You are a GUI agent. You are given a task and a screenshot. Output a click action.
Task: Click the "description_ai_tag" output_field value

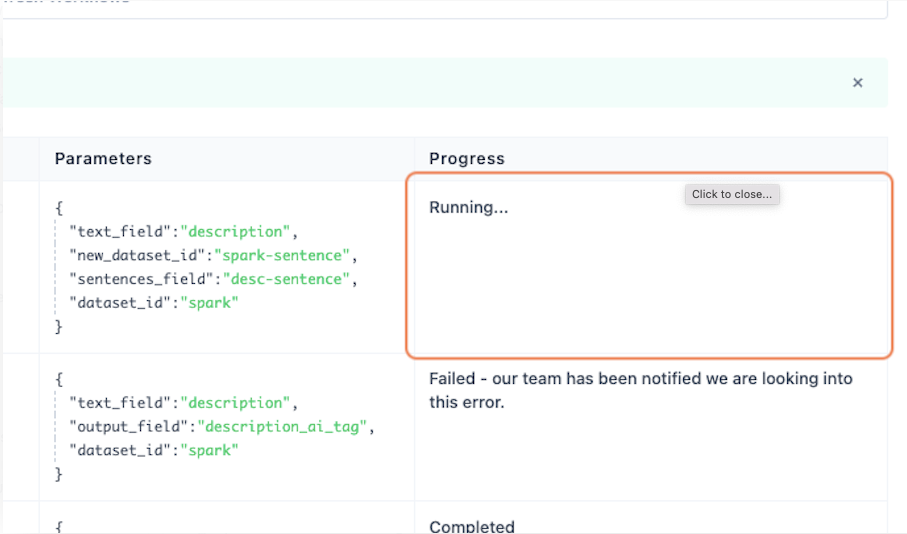[282, 426]
